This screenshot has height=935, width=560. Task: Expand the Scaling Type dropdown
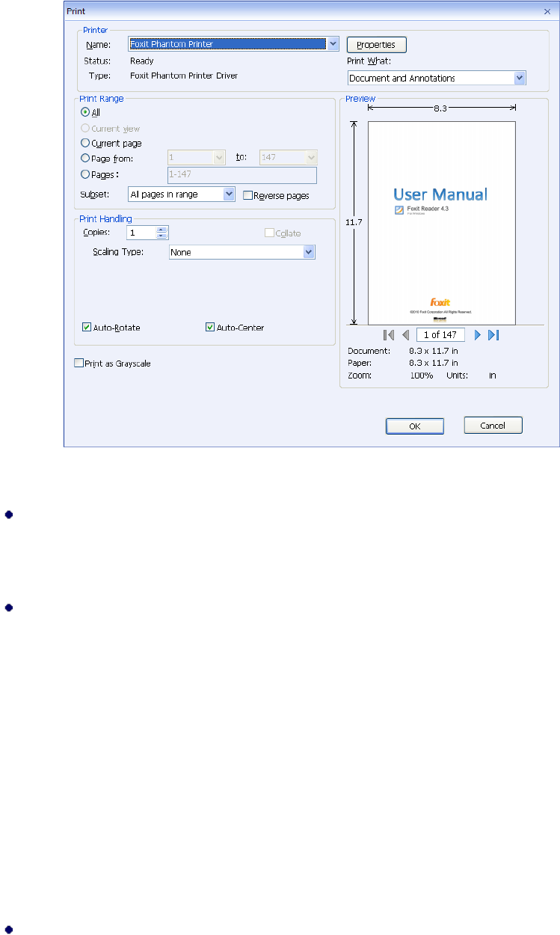(309, 253)
